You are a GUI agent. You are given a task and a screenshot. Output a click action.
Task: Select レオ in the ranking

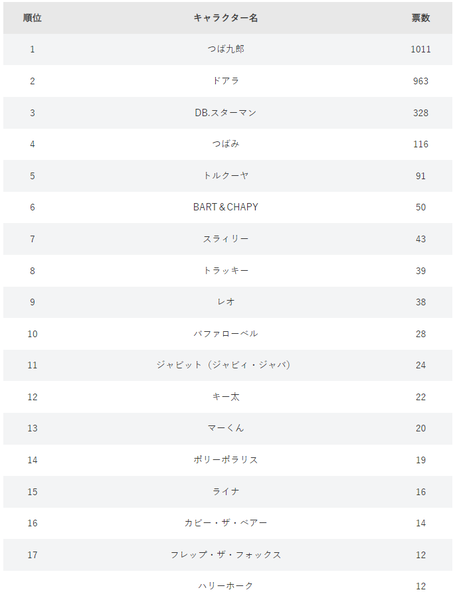point(225,302)
